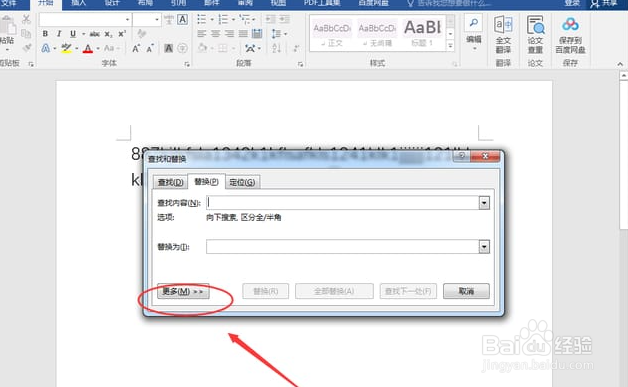Click the Sort A-Z icon

pos(276,48)
